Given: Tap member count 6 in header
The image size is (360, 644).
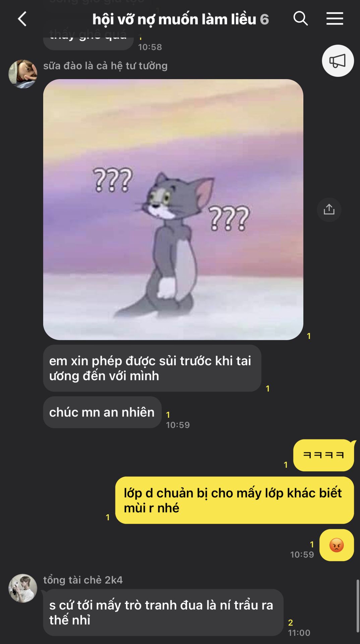Looking at the screenshot, I should coord(264,19).
